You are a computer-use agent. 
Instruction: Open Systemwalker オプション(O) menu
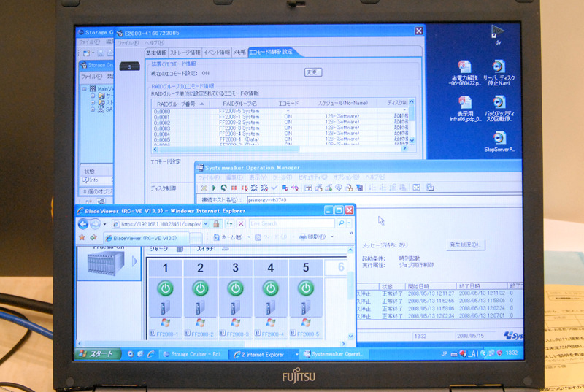coord(346,177)
